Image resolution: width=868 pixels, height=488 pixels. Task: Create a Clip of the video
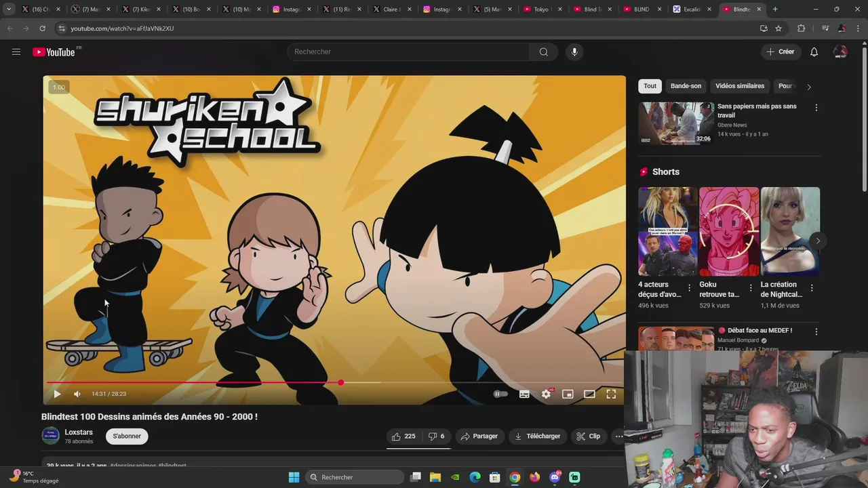[588, 436]
